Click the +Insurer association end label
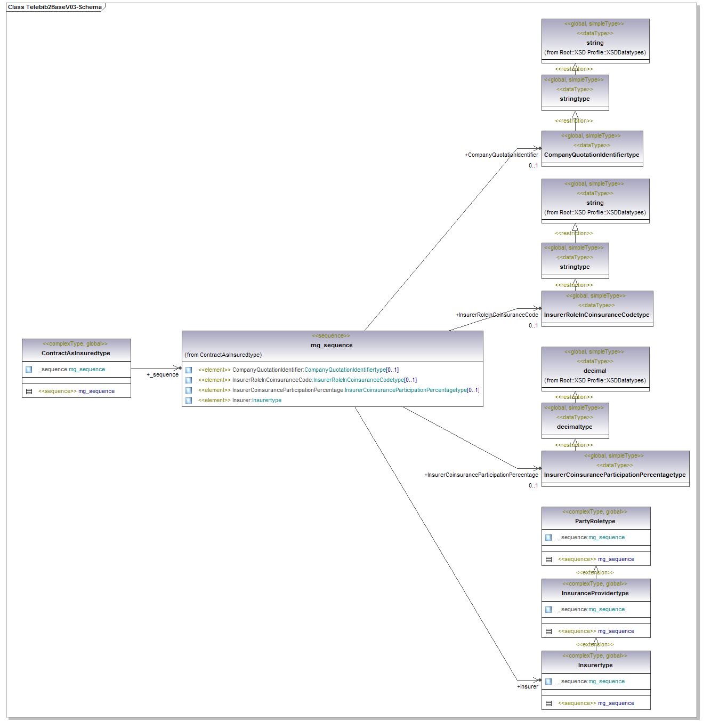This screenshot has width=711, height=728. [x=528, y=687]
